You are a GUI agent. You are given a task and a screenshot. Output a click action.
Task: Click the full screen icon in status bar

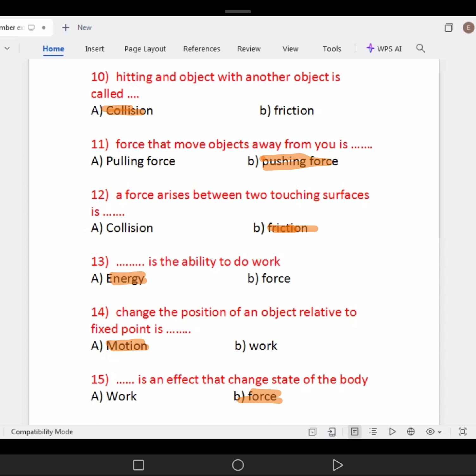point(462,432)
